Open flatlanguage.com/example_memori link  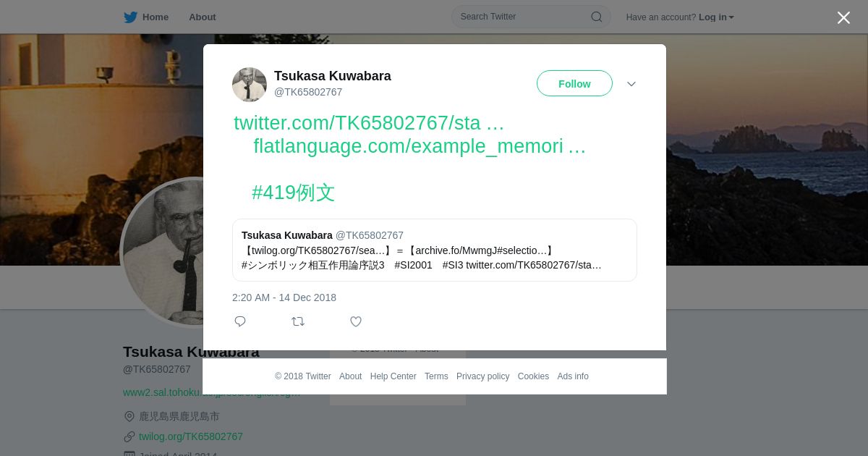click(x=420, y=146)
